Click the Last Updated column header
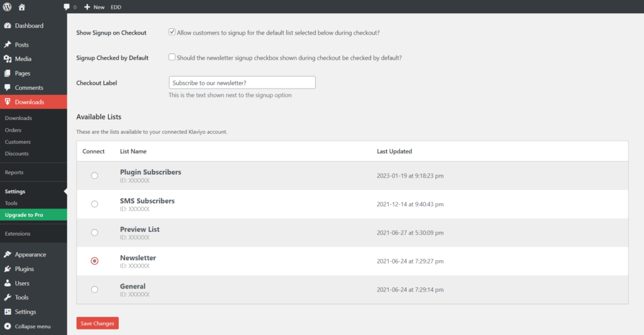644x335 pixels. (x=394, y=151)
